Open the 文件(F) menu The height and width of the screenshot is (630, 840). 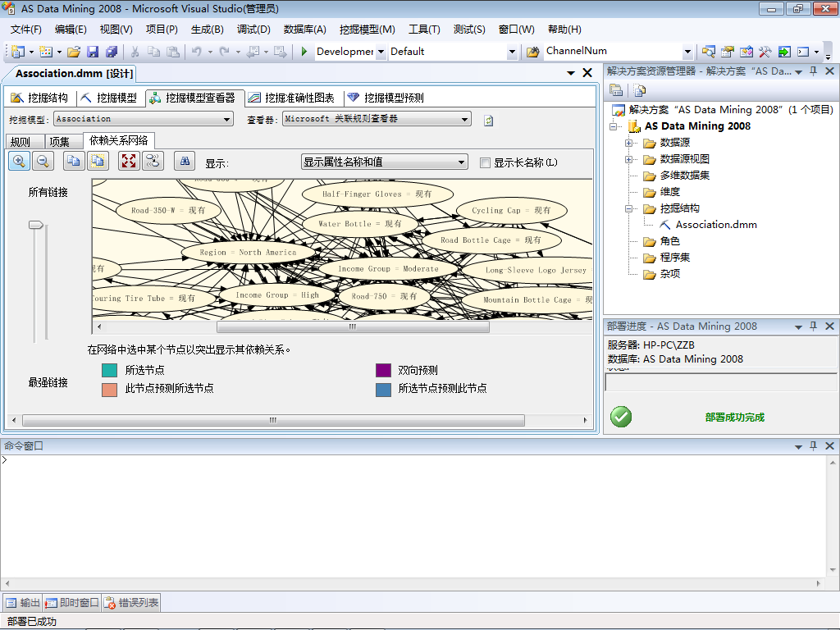point(25,30)
